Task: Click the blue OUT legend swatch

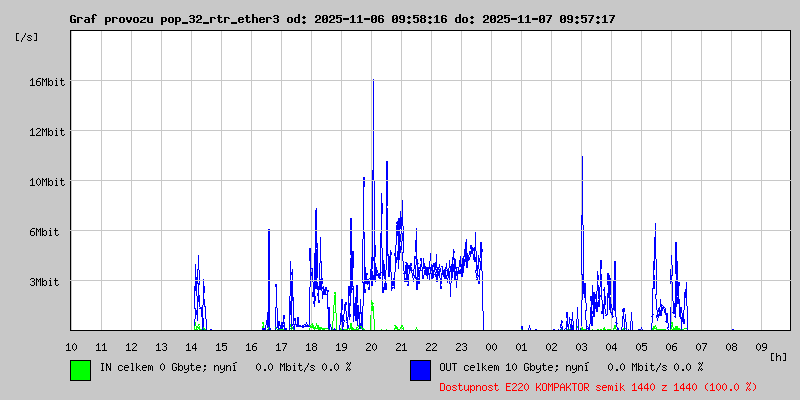Action: 420,369
